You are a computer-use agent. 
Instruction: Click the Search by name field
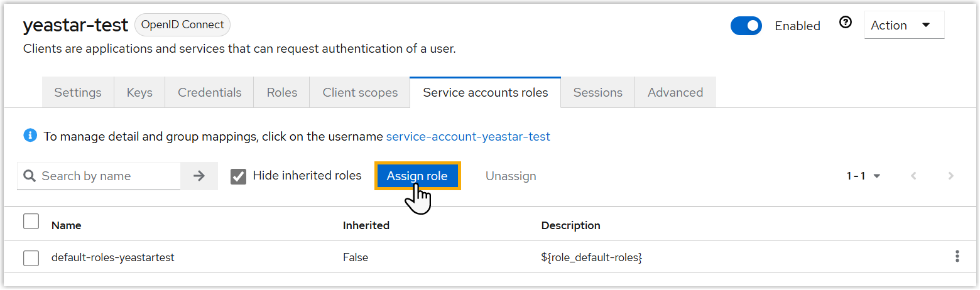click(107, 176)
